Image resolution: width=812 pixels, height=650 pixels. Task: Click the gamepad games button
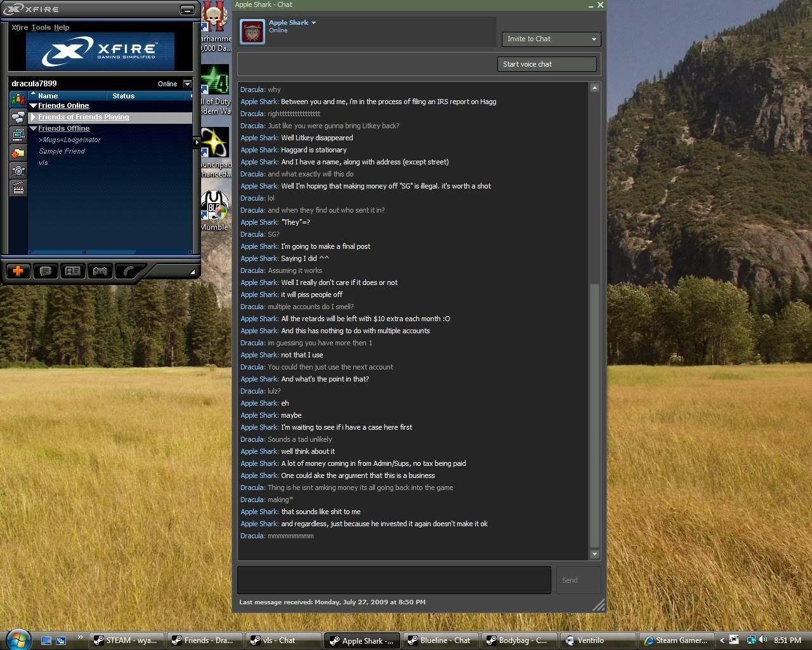[x=100, y=271]
